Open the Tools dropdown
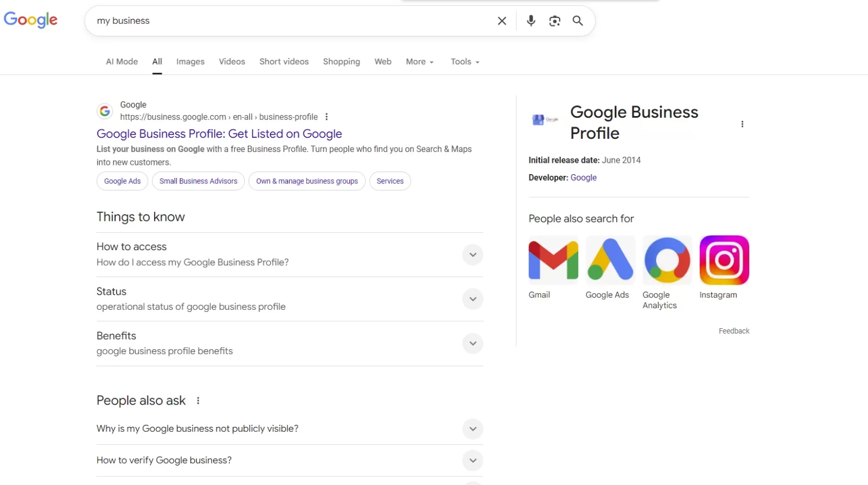The width and height of the screenshot is (868, 485). (x=465, y=62)
